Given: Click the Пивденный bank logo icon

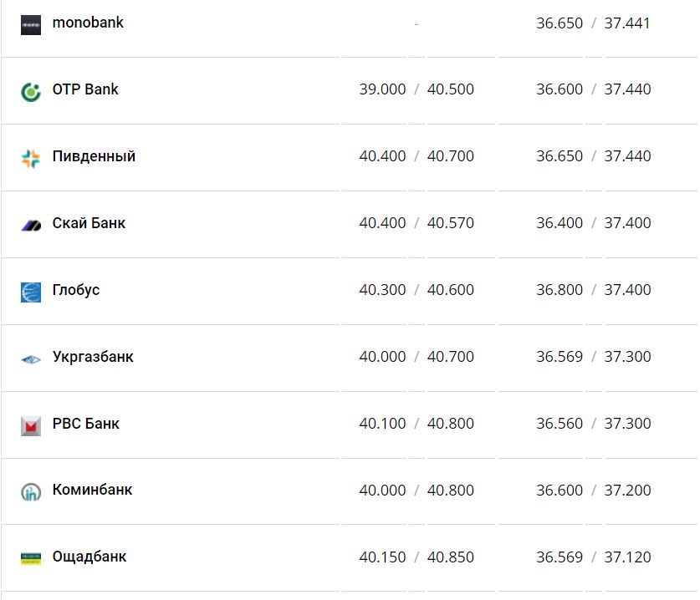Looking at the screenshot, I should pyautogui.click(x=31, y=158).
